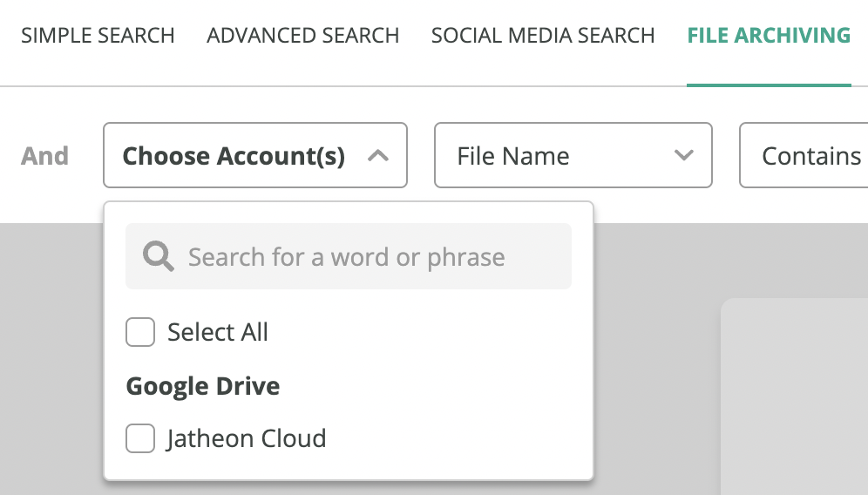Collapse the Choose Account(s) dropdown
The image size is (868, 495).
(x=255, y=155)
